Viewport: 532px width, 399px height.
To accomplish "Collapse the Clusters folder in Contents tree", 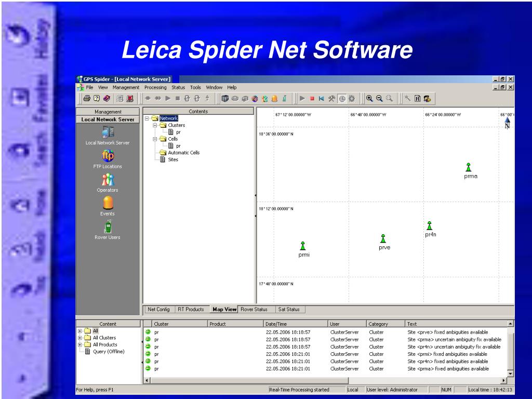I will (155, 125).
